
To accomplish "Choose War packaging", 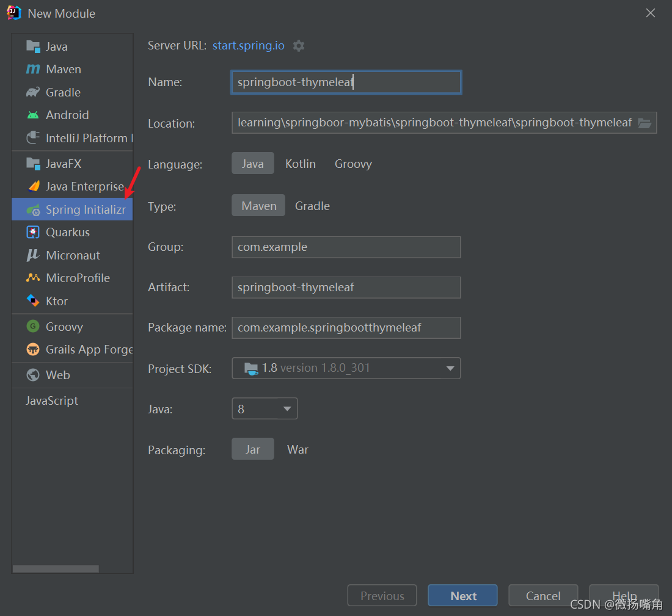I will pos(298,449).
